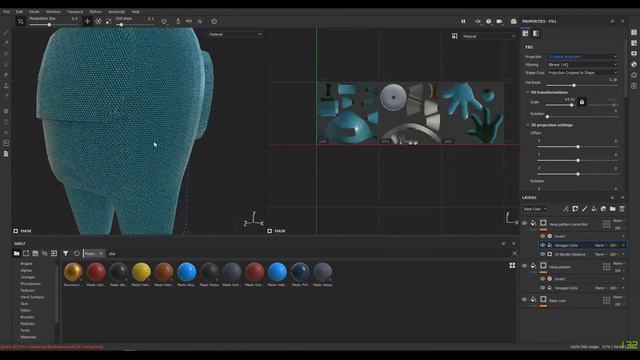The width and height of the screenshot is (640, 360).
Task: Open the Window menu
Action: point(53,12)
